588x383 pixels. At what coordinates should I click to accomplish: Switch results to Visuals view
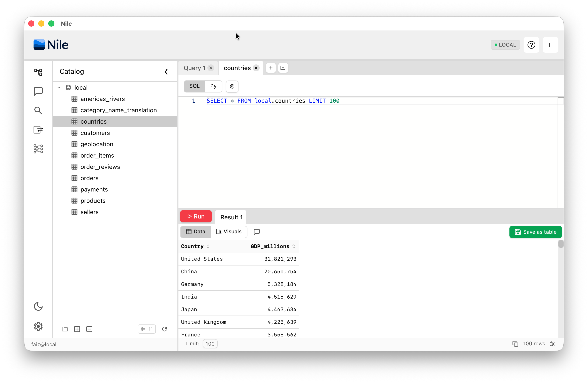pos(229,232)
